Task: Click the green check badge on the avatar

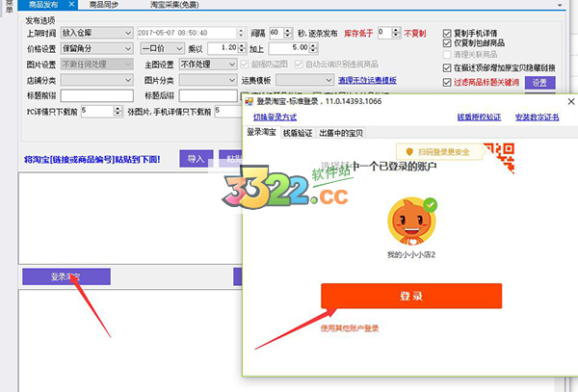Action: [430, 205]
